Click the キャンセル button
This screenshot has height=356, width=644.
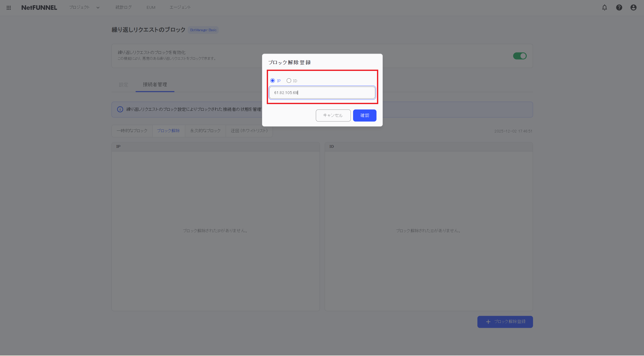(x=333, y=115)
